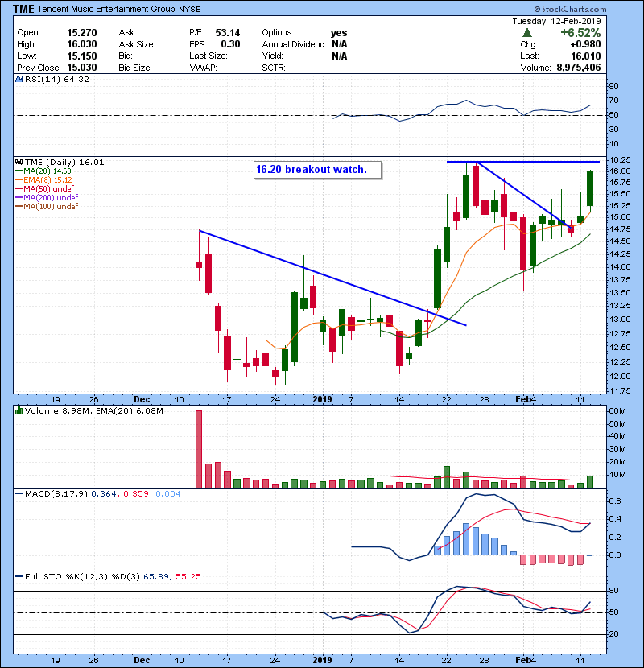The width and height of the screenshot is (644, 668).
Task: Click the date Tuesday 12-Feb-2019
Action: pyautogui.click(x=556, y=21)
